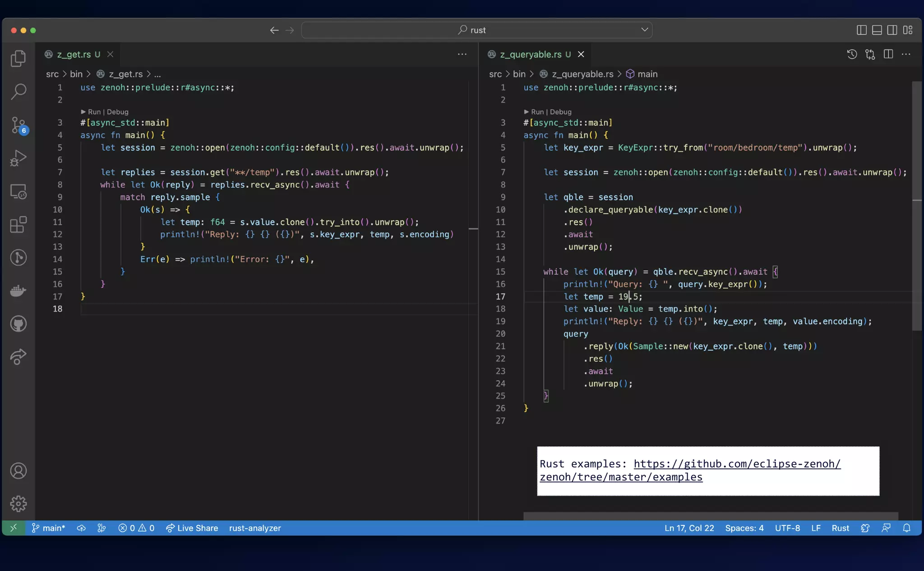Open the Git Graph timeline icon
Viewport: 924px width, 571px height.
[x=18, y=258]
